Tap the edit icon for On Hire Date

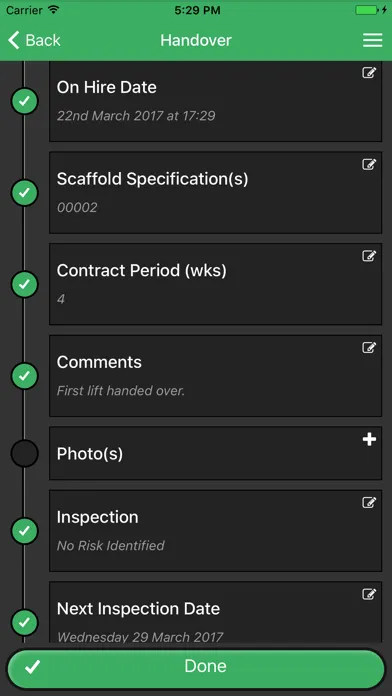point(369,72)
